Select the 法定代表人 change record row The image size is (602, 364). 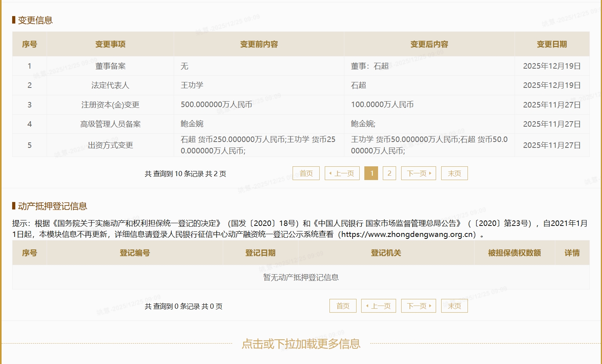click(x=259, y=85)
